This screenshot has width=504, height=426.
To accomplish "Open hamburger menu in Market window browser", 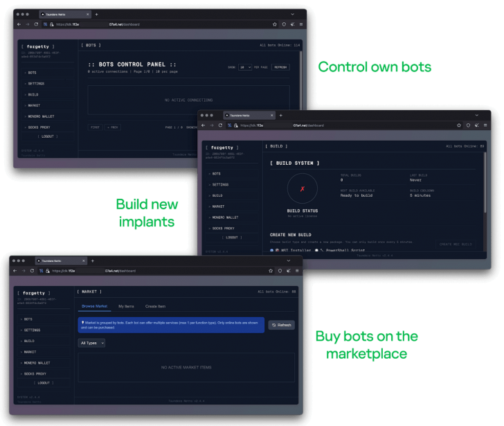I will pos(297,271).
